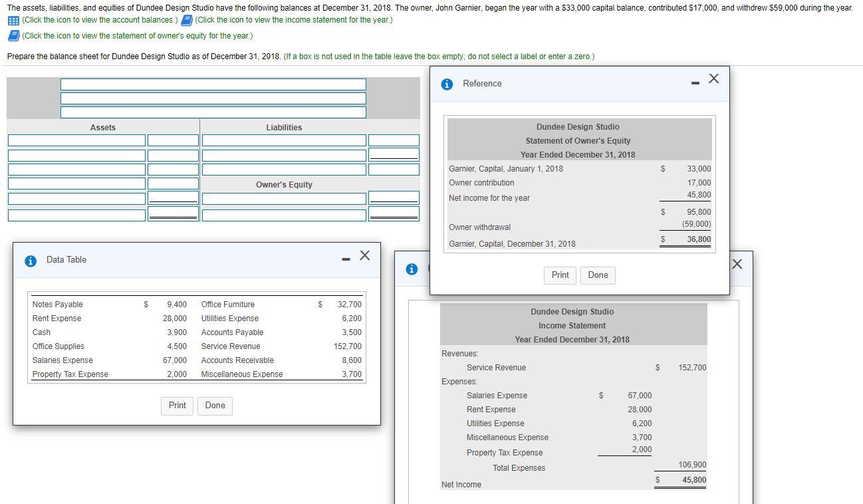863x504 pixels.
Task: Click the 'Assets' column heading
Action: (x=103, y=128)
